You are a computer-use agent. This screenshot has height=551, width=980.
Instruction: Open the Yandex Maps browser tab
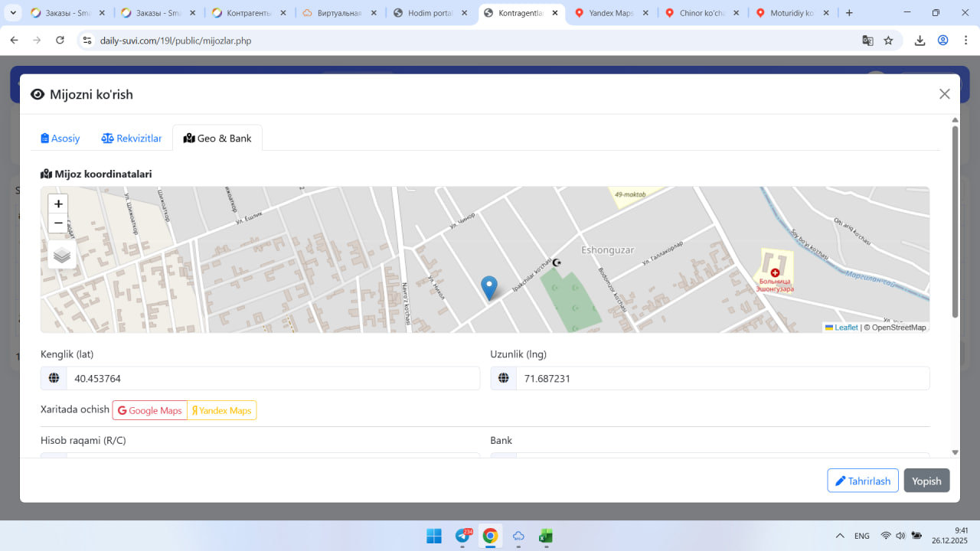[x=611, y=13]
